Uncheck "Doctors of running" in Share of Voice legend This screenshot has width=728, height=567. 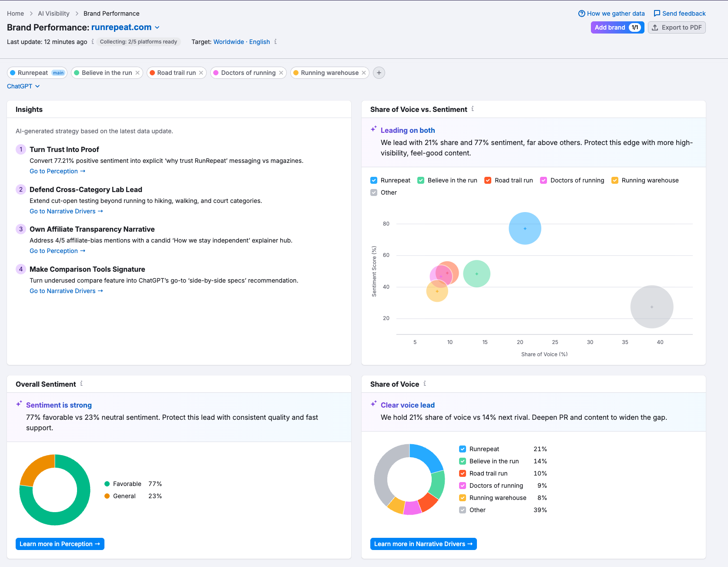click(462, 486)
